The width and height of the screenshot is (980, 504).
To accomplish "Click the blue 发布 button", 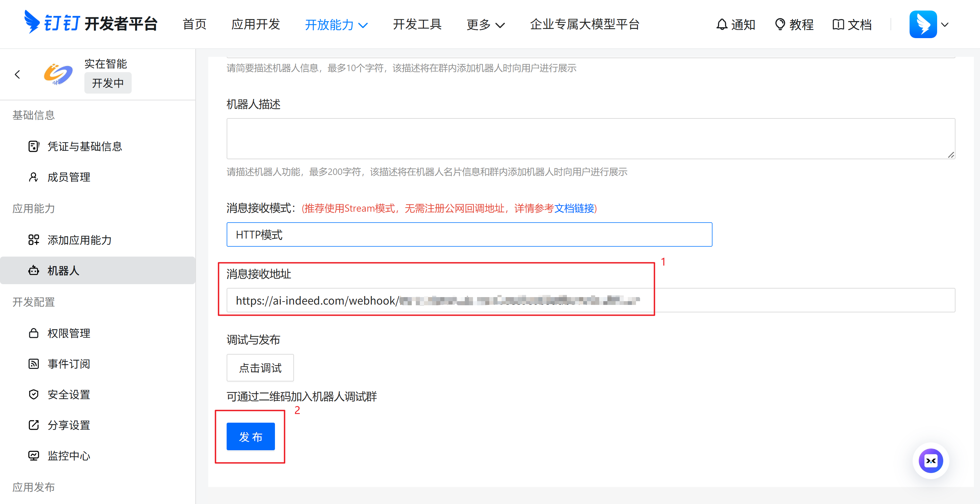I will (x=250, y=437).
